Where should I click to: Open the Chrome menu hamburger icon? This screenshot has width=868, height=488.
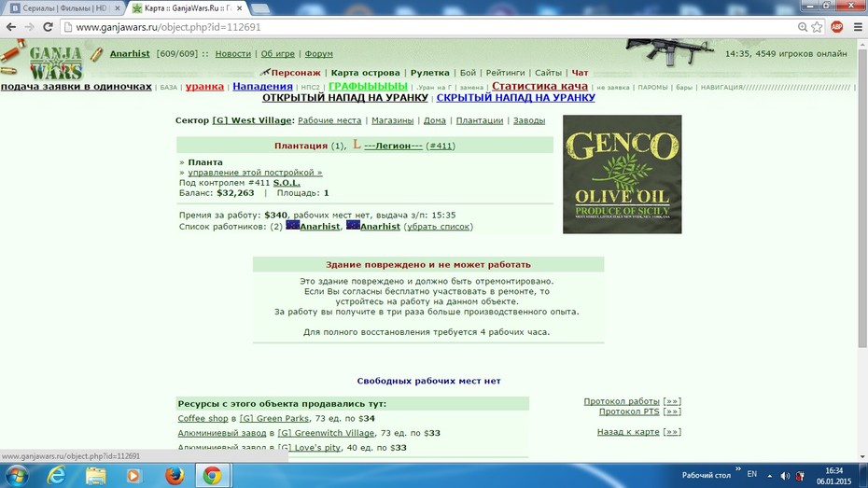click(x=858, y=26)
